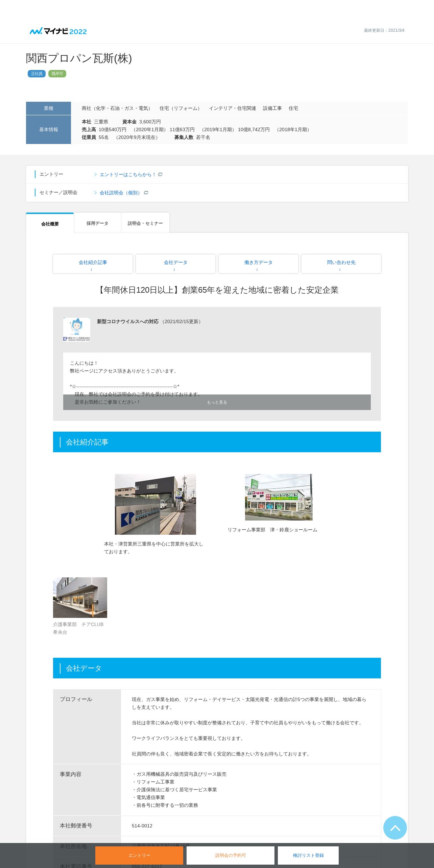Image resolution: width=434 pixels, height=868 pixels.
Task: Jump to 問い合わせ先 section button
Action: 341,264
